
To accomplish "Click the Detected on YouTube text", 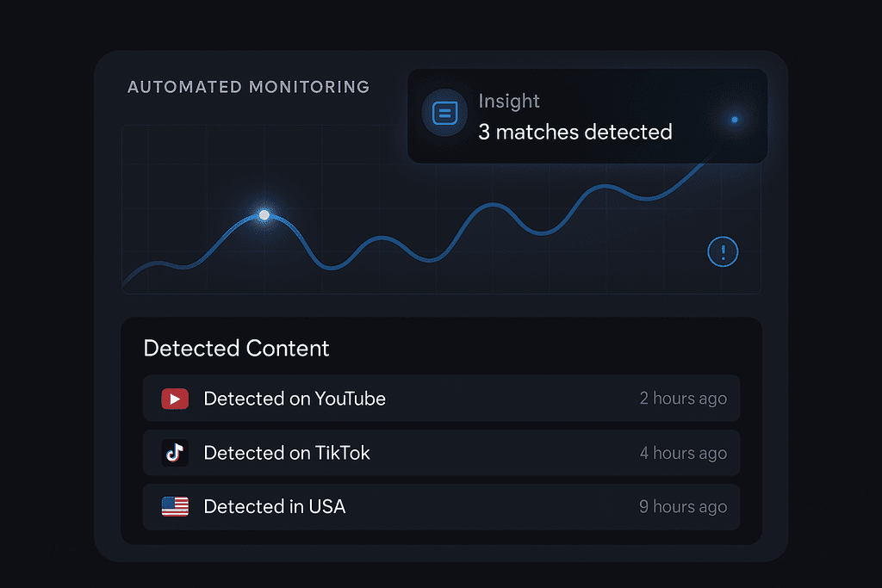I will click(x=295, y=399).
